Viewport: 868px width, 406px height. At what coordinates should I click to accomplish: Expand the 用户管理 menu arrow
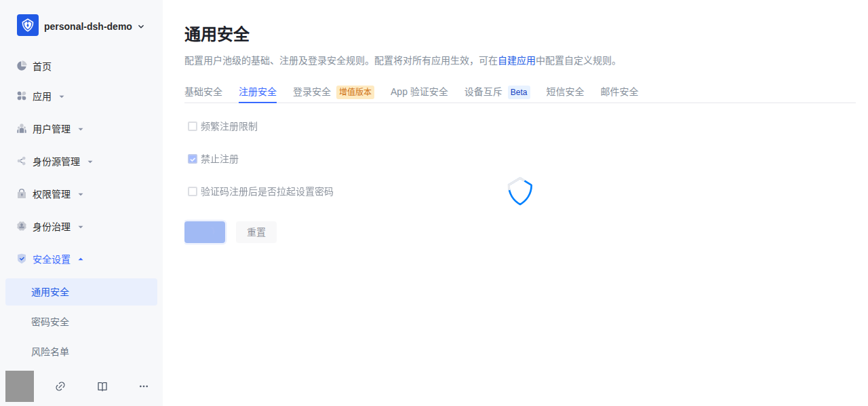[x=81, y=129]
